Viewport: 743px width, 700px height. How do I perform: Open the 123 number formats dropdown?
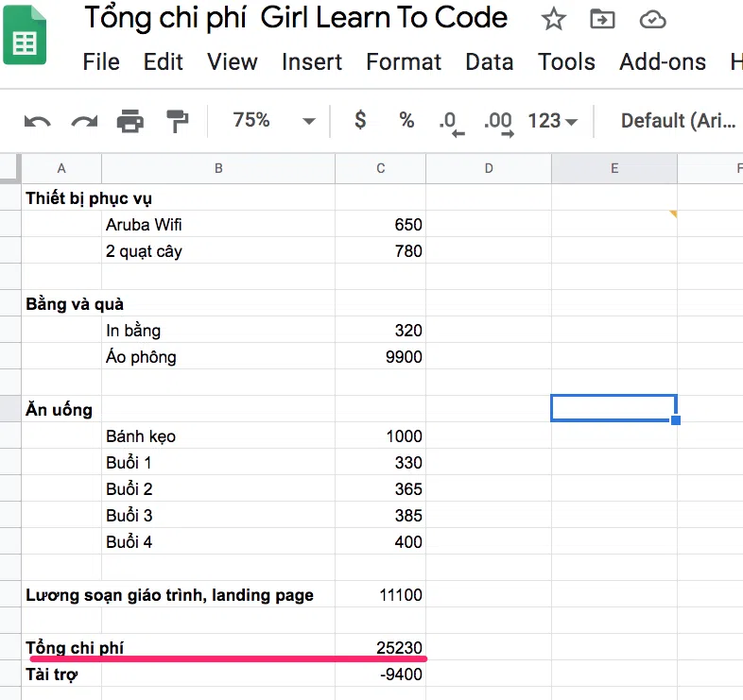[x=552, y=121]
